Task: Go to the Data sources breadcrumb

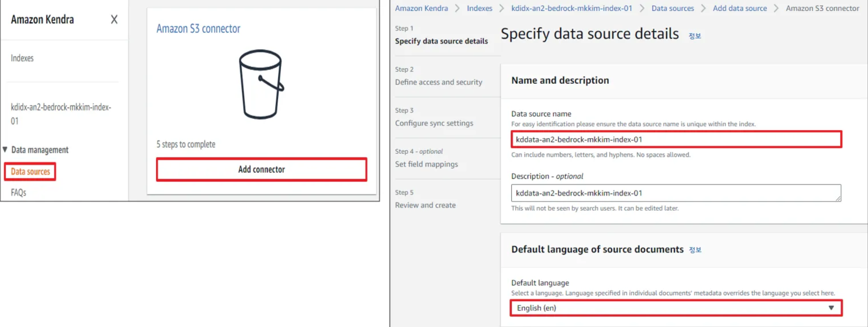Action: (x=673, y=8)
